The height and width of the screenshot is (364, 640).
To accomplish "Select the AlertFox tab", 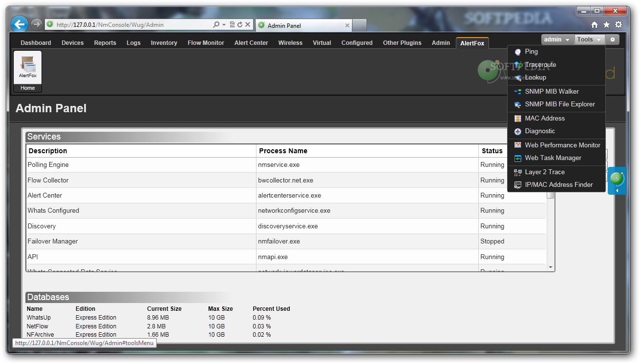I will (472, 43).
